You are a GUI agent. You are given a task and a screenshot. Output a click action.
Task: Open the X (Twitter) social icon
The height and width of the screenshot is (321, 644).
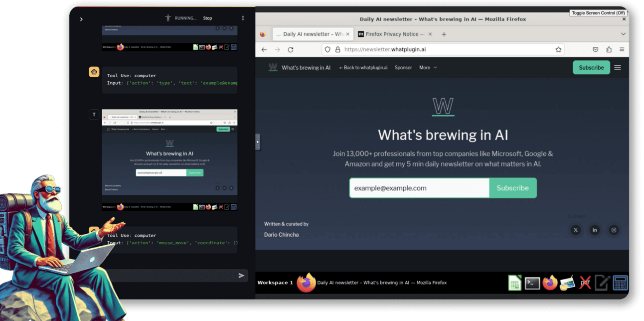[576, 230]
